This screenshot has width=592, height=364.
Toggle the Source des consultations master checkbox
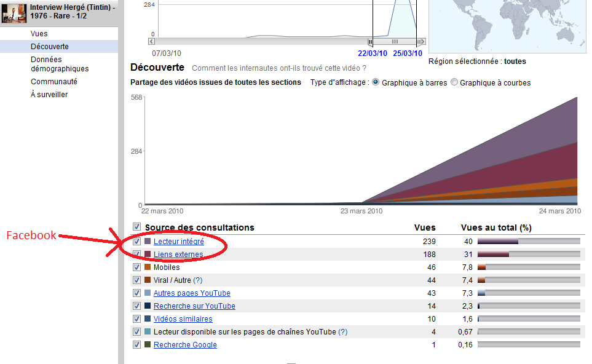click(136, 226)
